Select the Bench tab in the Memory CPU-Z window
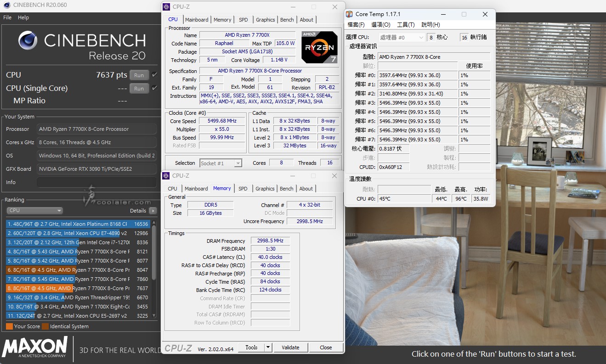 coord(287,189)
